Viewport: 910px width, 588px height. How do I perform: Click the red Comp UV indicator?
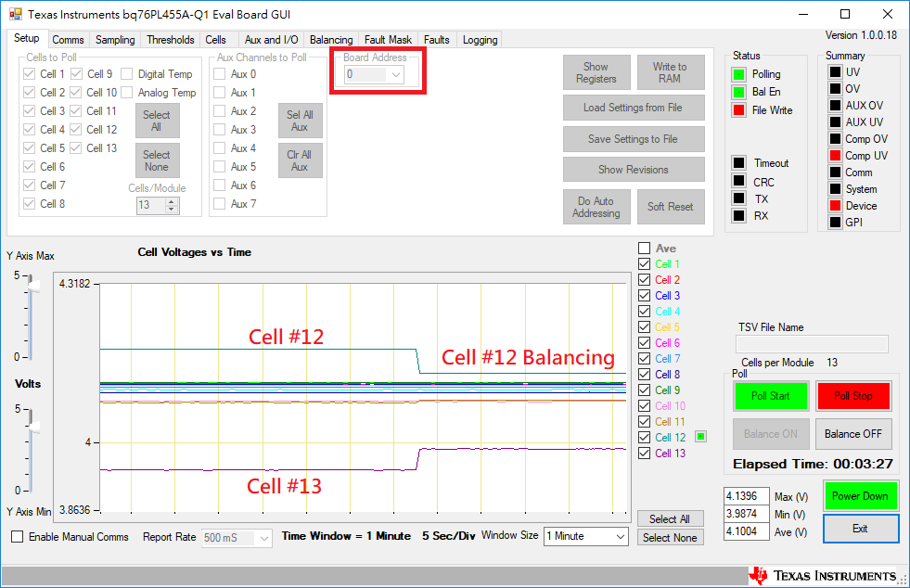(835, 155)
